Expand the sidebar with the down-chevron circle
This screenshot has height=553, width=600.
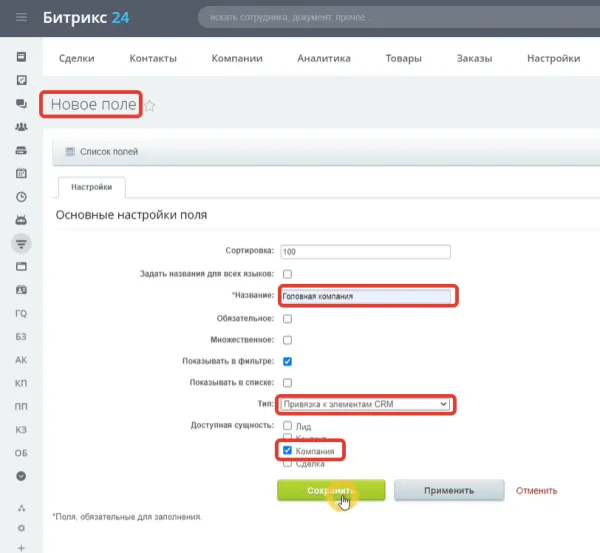21,476
